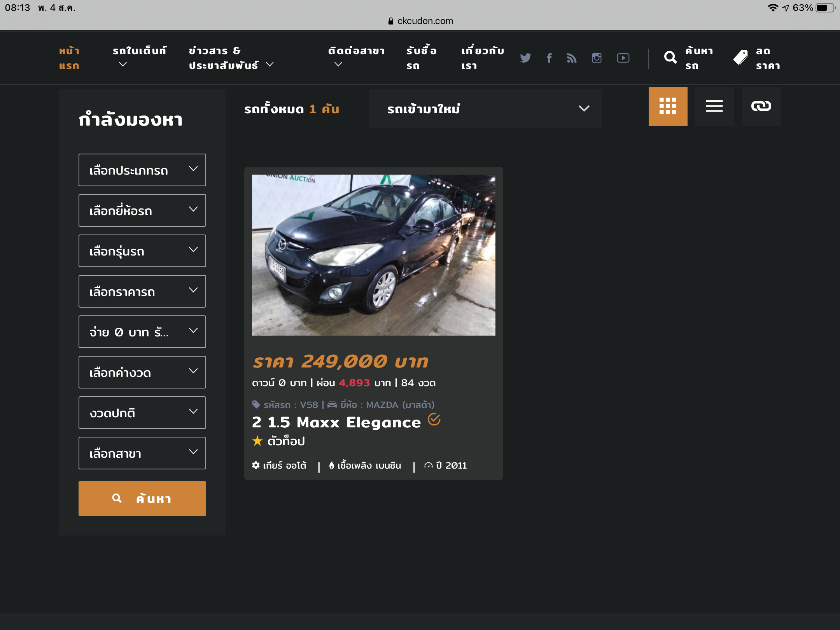
Task: Open the เลือกยี่ห้อรถ brand dropdown
Action: pos(142,210)
